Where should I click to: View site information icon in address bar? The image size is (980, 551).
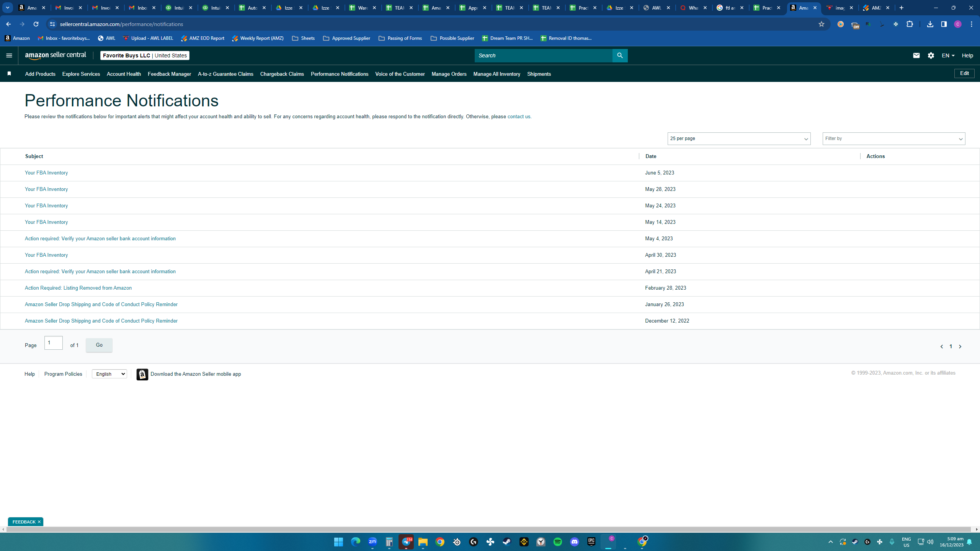[52, 24]
